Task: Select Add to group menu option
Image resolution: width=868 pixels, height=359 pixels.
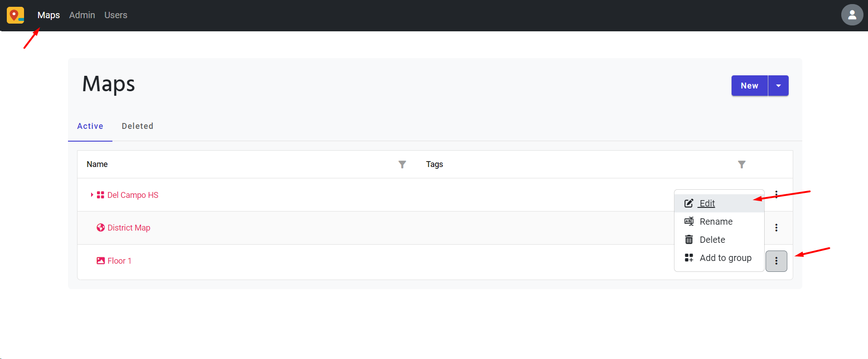Action: click(x=725, y=258)
